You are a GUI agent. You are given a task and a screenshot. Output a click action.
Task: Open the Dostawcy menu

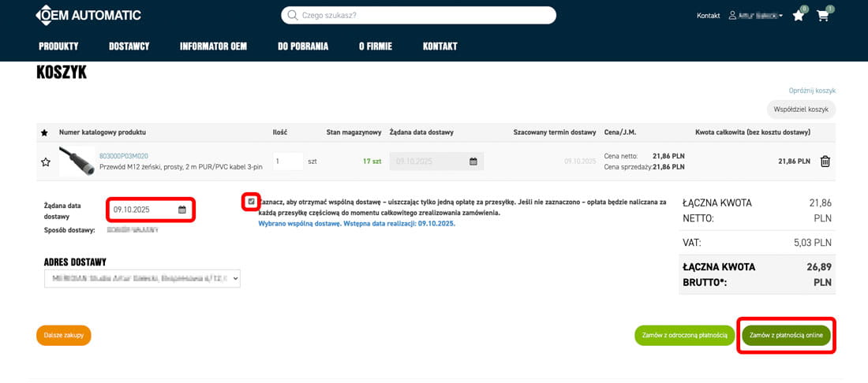point(129,46)
